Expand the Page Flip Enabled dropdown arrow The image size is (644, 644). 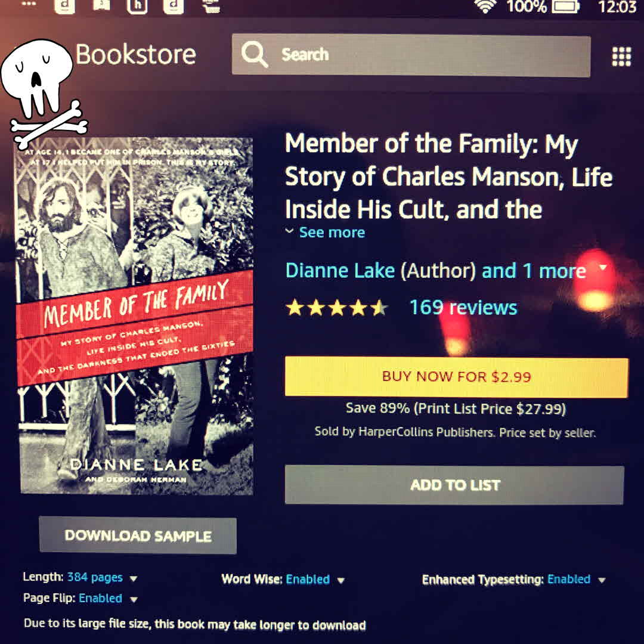(x=134, y=599)
